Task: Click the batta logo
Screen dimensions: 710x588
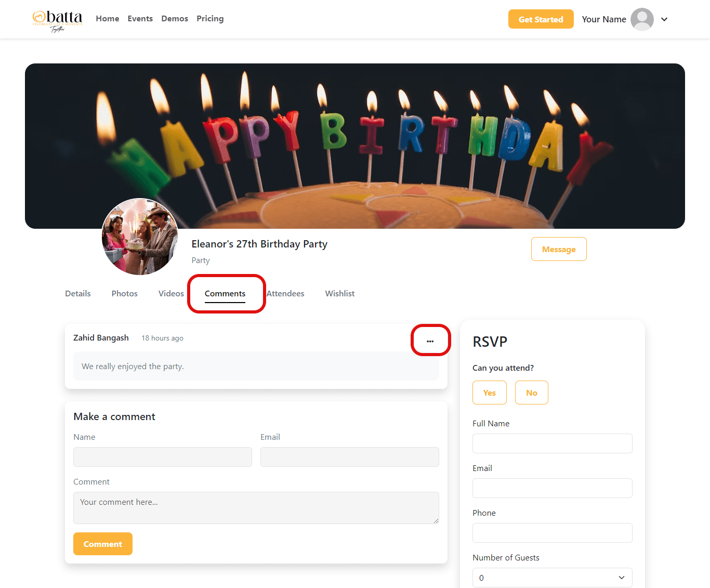Action: 57,20
